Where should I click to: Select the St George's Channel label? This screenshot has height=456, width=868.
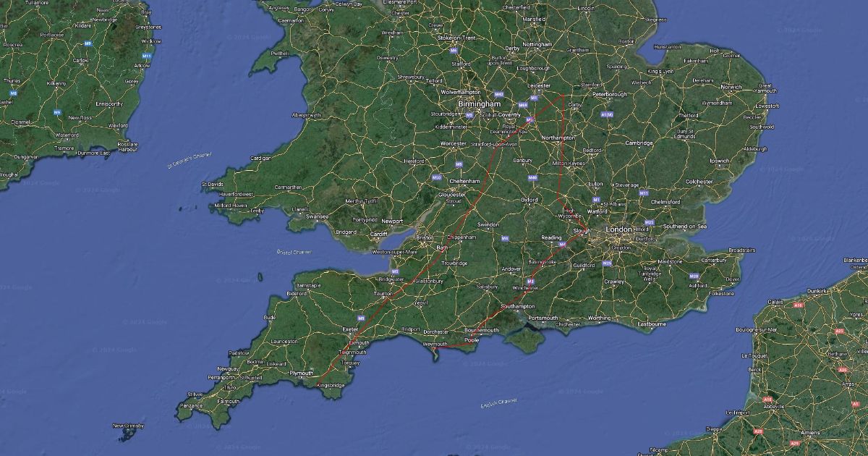(190, 159)
